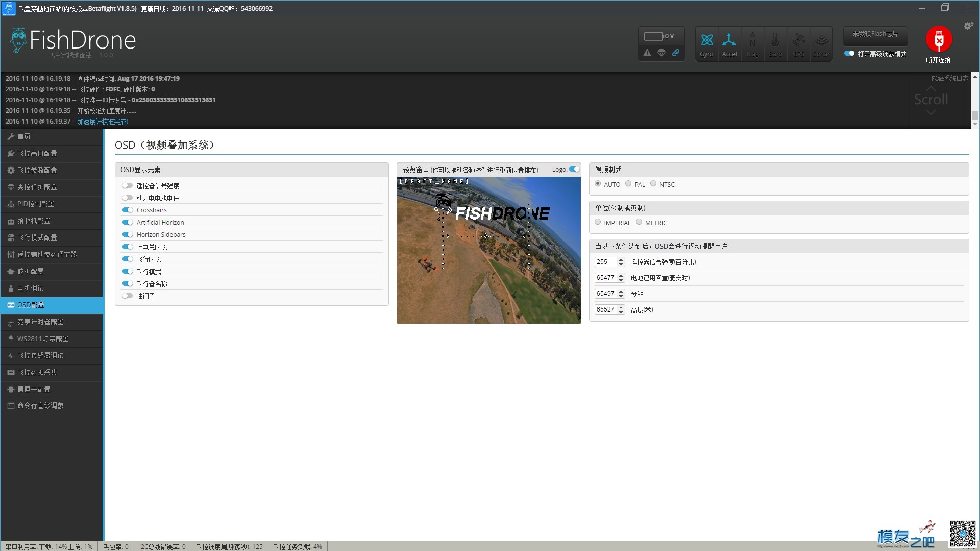
Task: Click the 命令行高级调参 sidebar icon
Action: tap(11, 405)
